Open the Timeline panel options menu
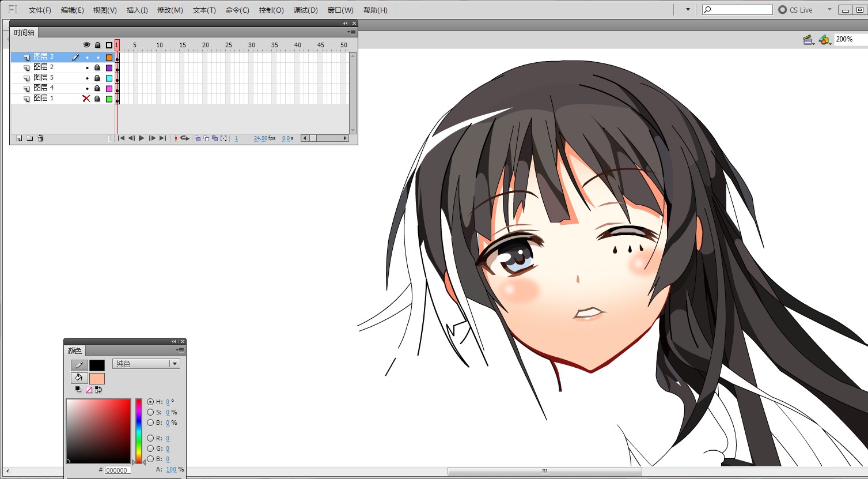Viewport: 868px width, 479px height. (x=352, y=32)
